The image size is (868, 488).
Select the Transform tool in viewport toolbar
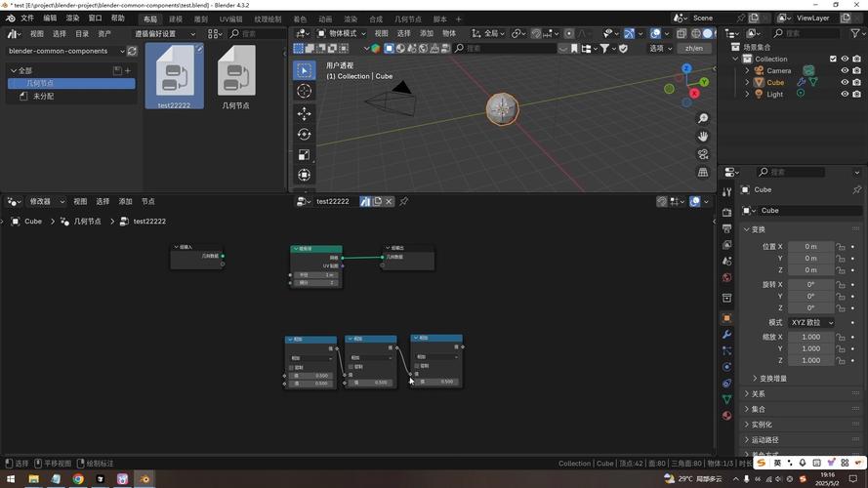point(304,176)
